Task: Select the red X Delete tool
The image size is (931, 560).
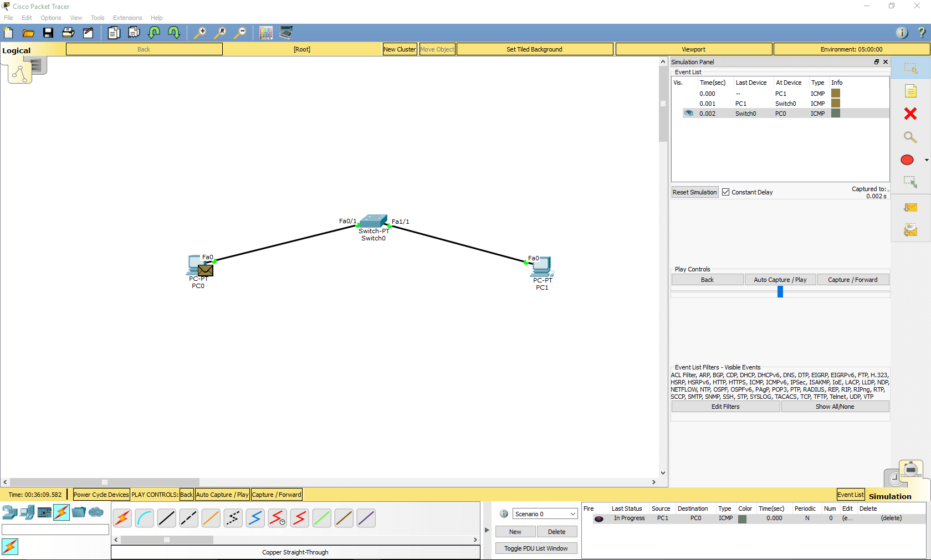Action: coord(910,114)
